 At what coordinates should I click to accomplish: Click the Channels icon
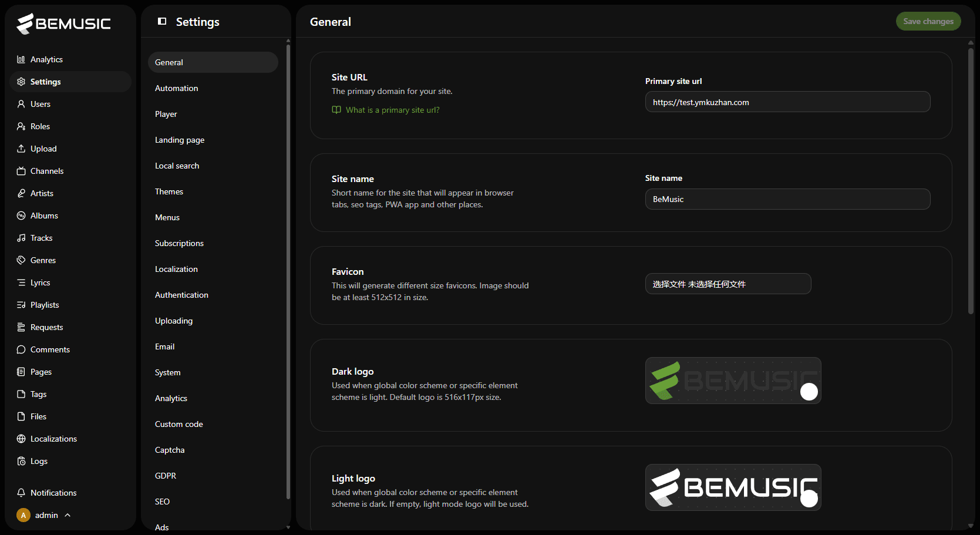click(21, 171)
